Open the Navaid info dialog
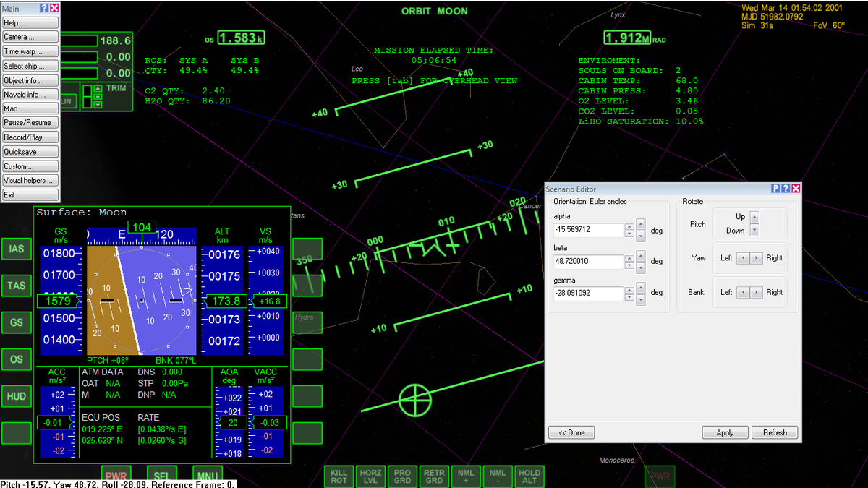Viewport: 868px width, 488px height. [30, 95]
